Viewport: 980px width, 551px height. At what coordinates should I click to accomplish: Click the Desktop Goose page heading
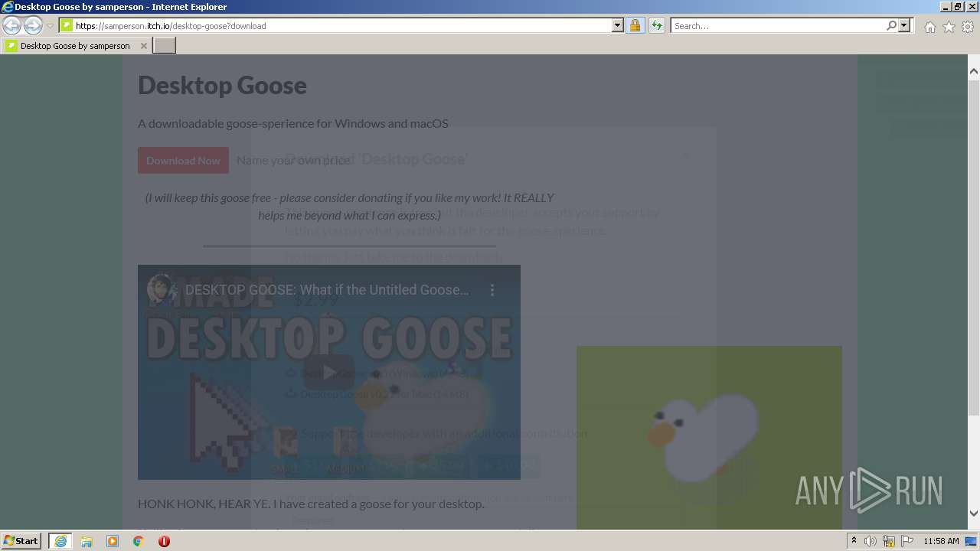point(222,85)
